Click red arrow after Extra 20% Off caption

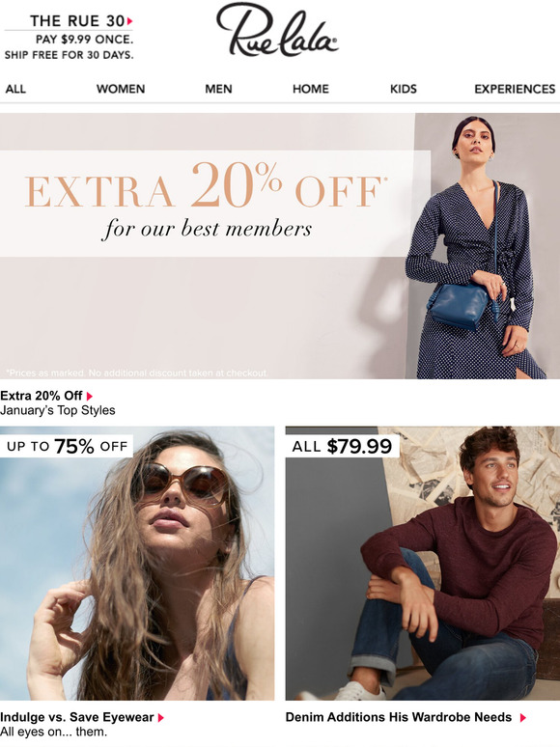[89, 397]
